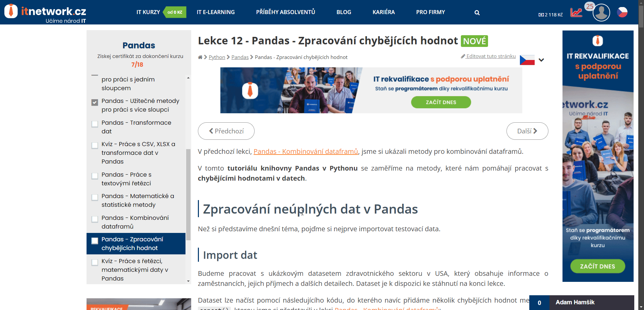Image resolution: width=644 pixels, height=310 pixels.
Task: Check the Pandas – Transformace dat lesson checkbox
Action: (x=94, y=124)
